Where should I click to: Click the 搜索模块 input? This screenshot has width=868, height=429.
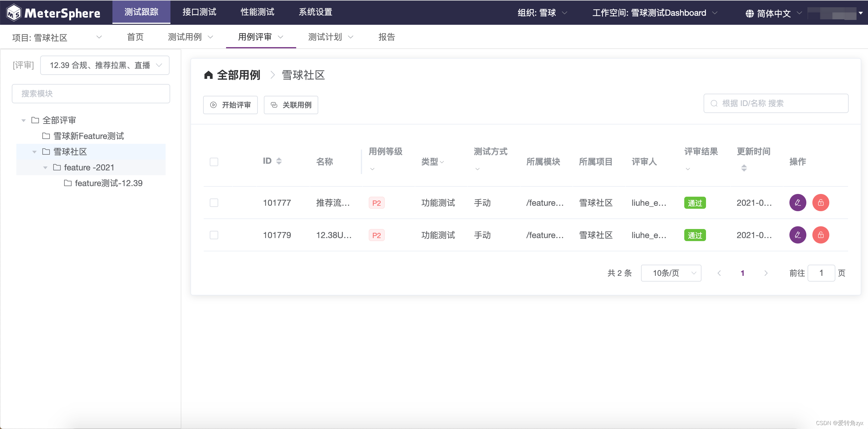tap(91, 94)
